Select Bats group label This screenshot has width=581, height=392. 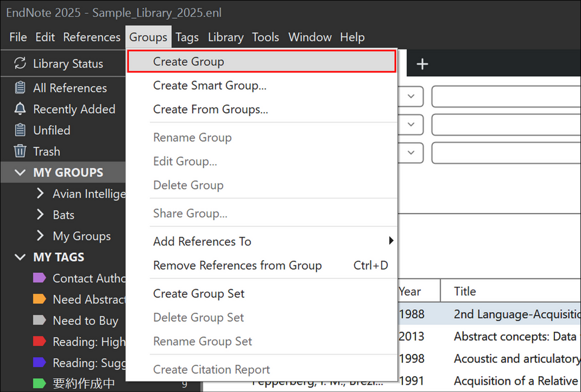point(64,215)
